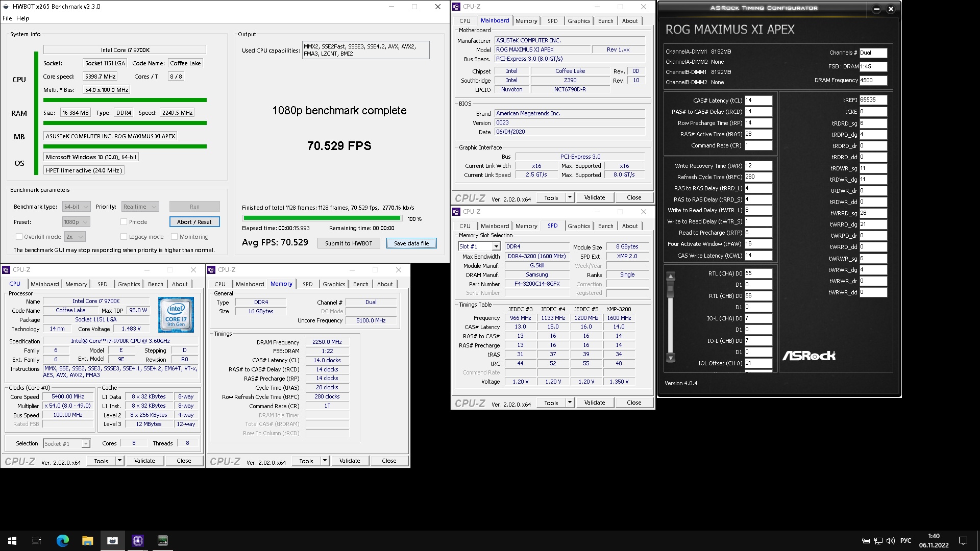Viewport: 980px width, 551px height.
Task: Click tREFI value field 65535
Action: [873, 100]
